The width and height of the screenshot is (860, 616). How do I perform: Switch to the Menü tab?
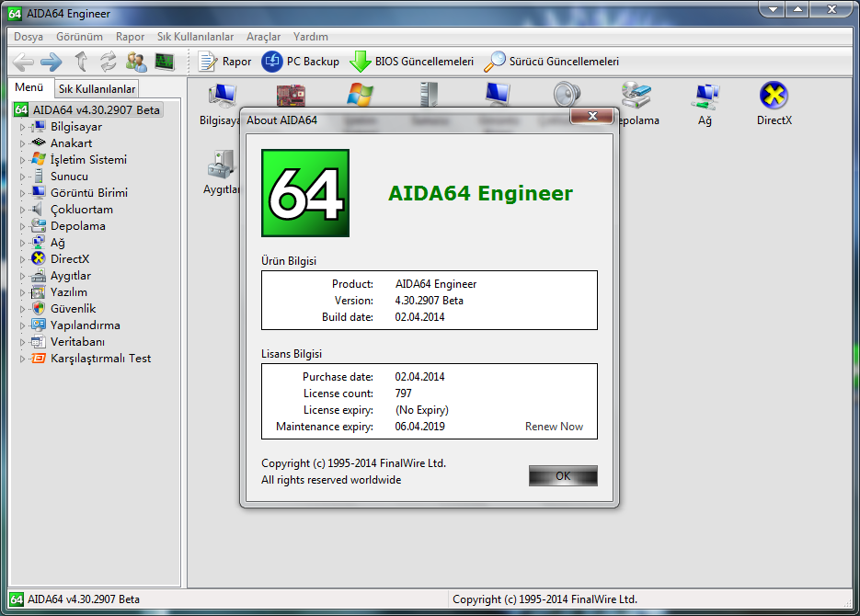click(29, 87)
